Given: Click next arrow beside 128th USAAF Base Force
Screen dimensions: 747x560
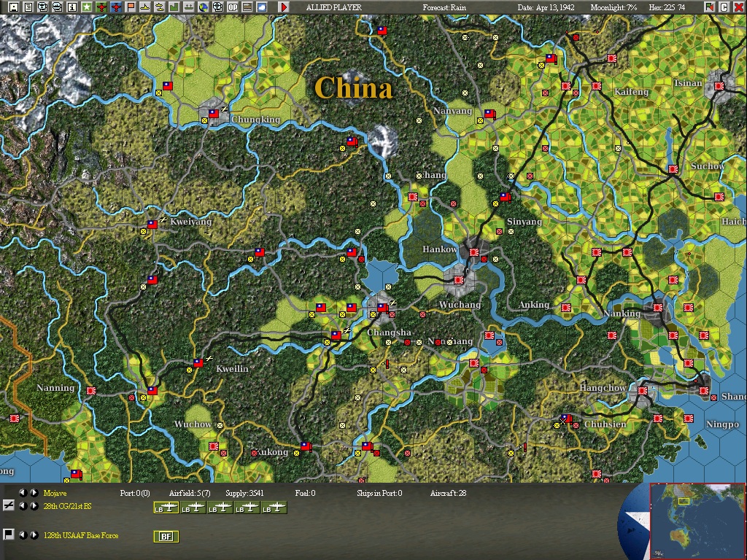Looking at the screenshot, I should (x=34, y=535).
